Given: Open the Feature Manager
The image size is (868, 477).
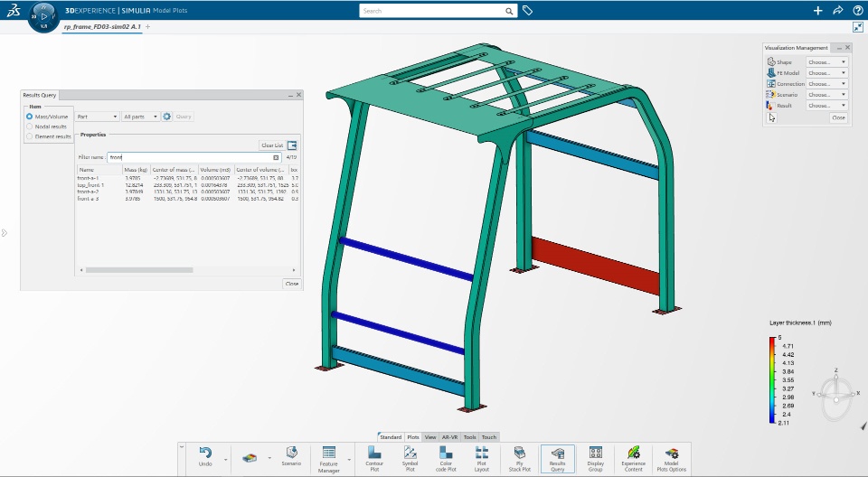Looking at the screenshot, I should [329, 459].
